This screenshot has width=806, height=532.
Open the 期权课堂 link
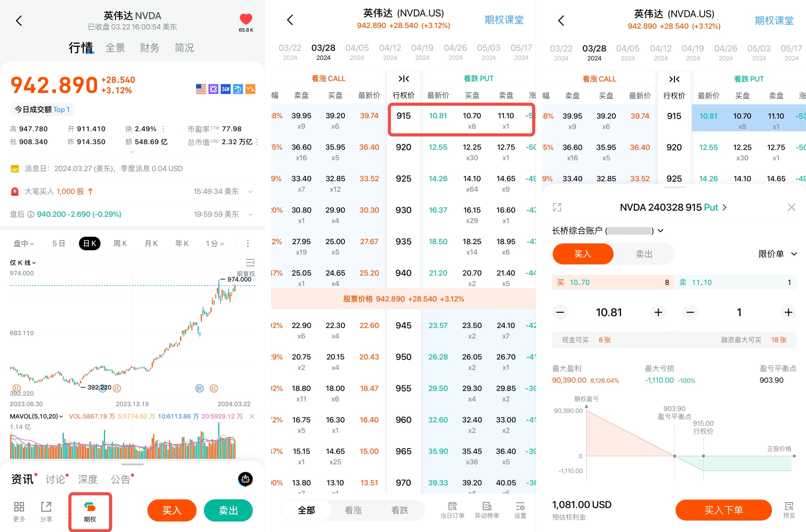pos(504,20)
